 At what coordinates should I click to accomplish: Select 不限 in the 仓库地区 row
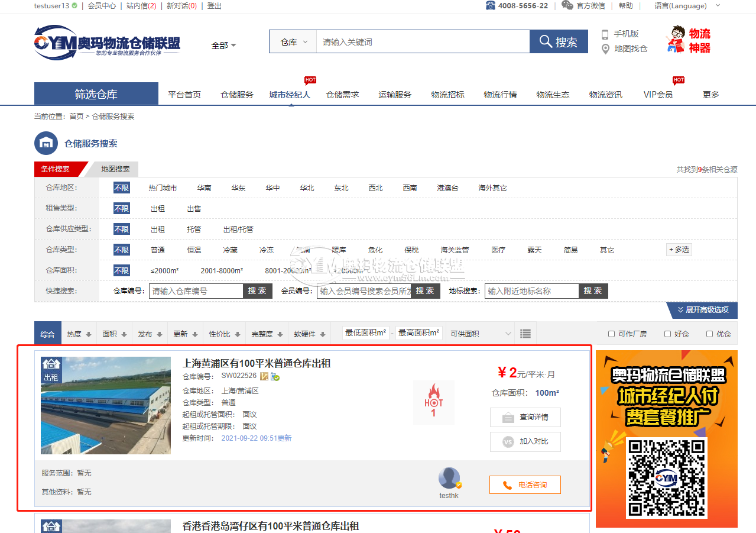122,188
